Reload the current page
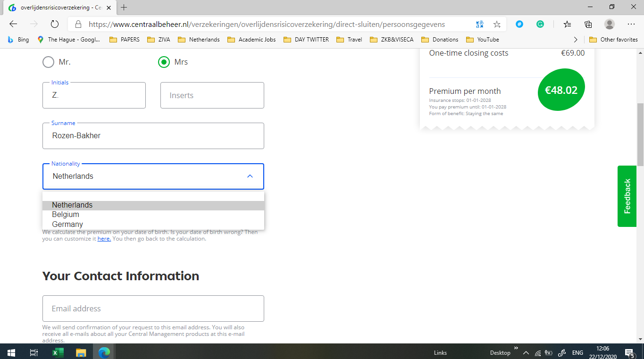This screenshot has width=644, height=359. coord(54,24)
